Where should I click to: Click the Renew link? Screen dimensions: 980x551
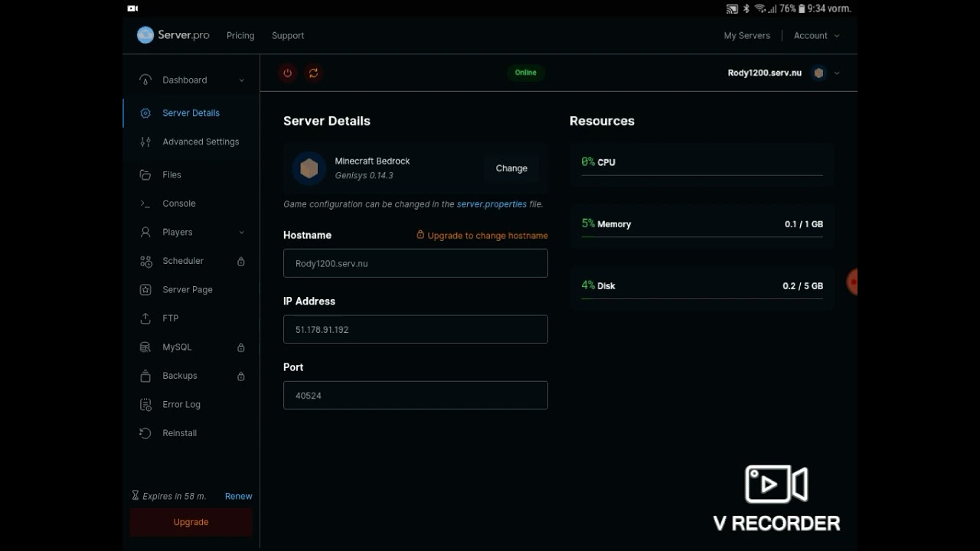[x=238, y=496]
